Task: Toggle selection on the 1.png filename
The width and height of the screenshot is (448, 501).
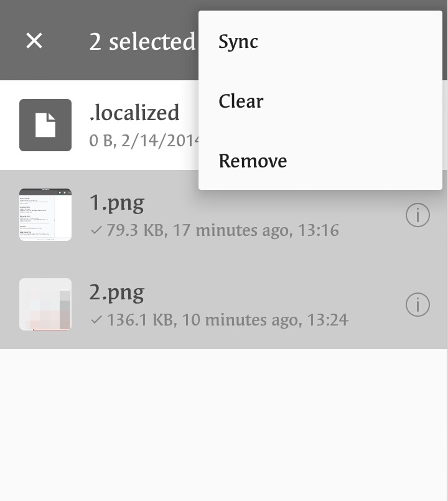Action: click(x=117, y=202)
